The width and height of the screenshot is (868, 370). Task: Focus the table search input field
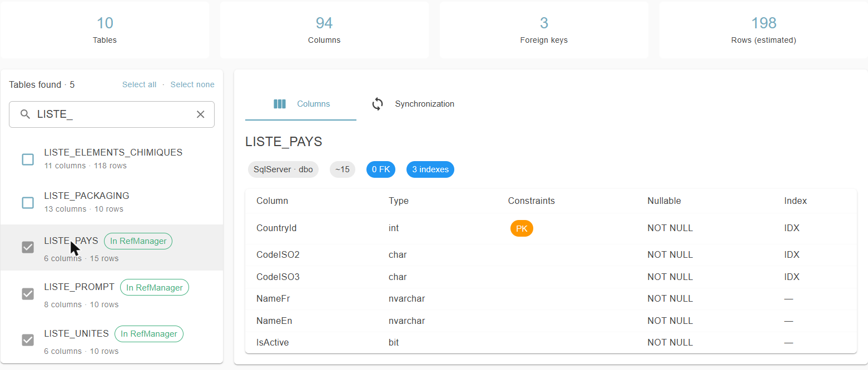112,114
